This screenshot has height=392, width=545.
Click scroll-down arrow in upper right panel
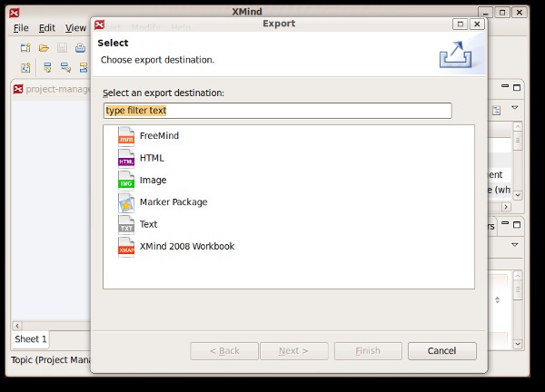(x=518, y=195)
